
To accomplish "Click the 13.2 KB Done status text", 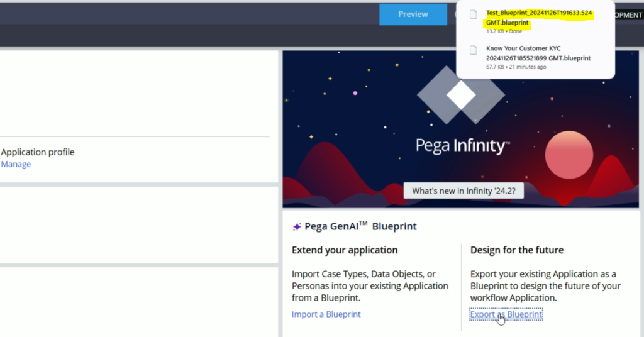I will coord(504,31).
